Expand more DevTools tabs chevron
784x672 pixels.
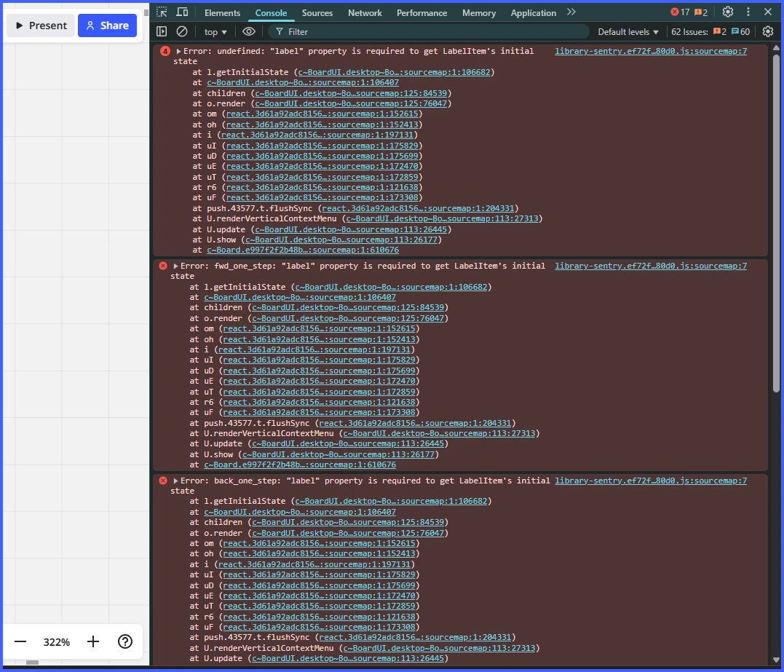571,12
